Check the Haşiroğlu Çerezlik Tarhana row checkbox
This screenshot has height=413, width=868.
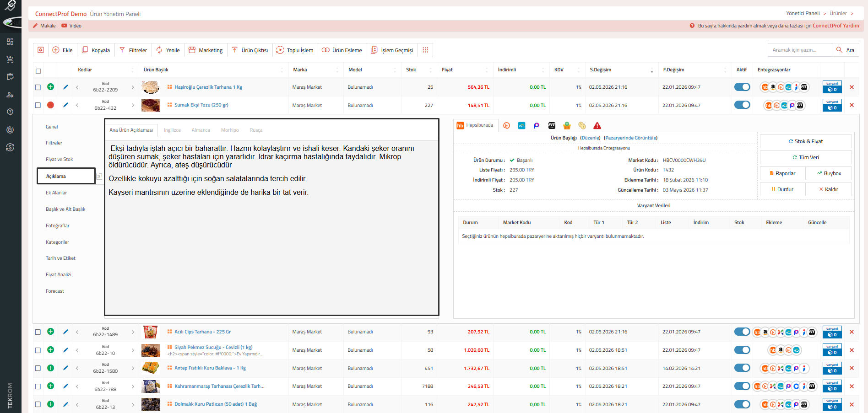(38, 87)
